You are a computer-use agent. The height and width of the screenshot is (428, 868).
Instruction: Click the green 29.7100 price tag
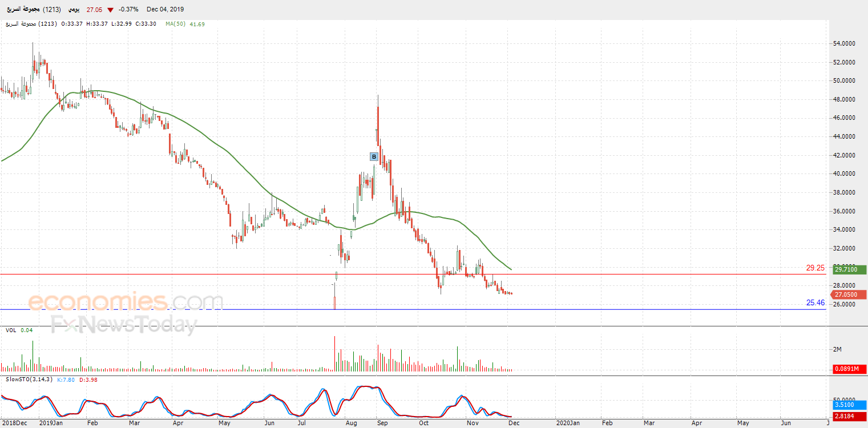click(x=850, y=269)
